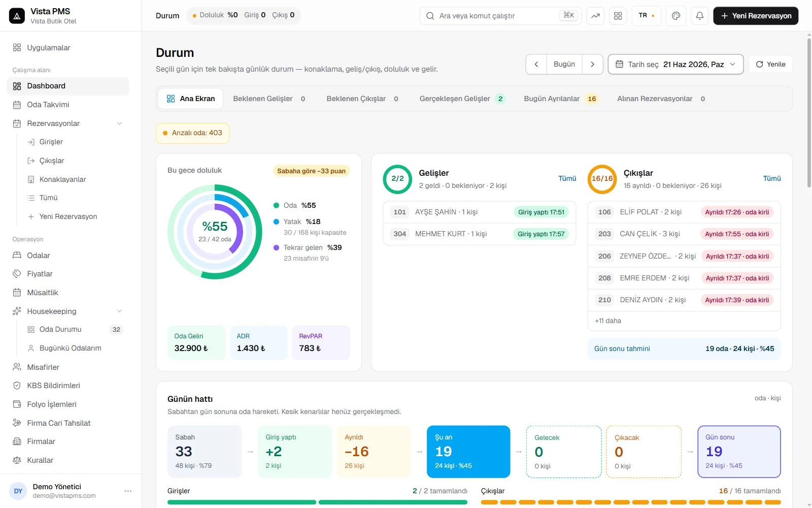This screenshot has height=508, width=812.
Task: Switch to Gerçekleşen Gelişler tab
Action: click(x=462, y=99)
